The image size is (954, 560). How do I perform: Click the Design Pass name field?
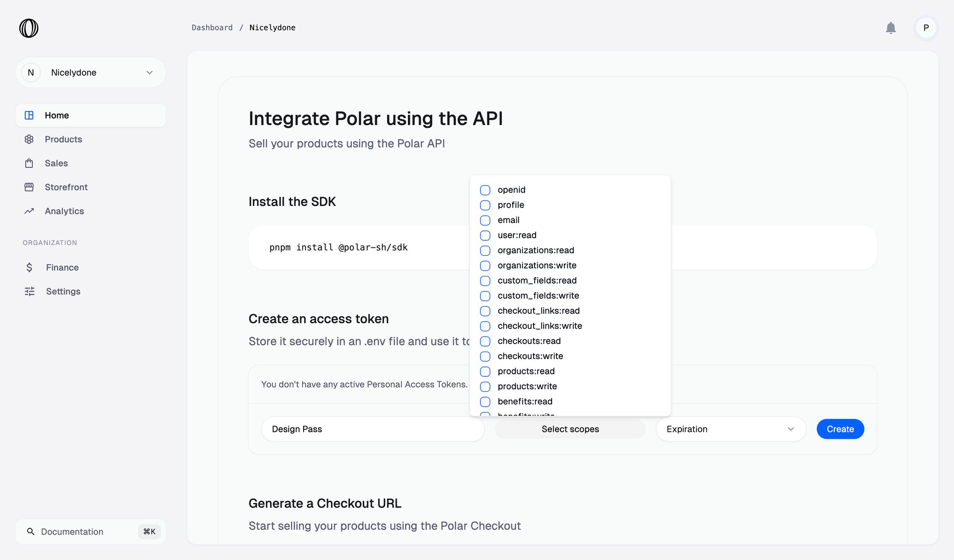pos(373,429)
